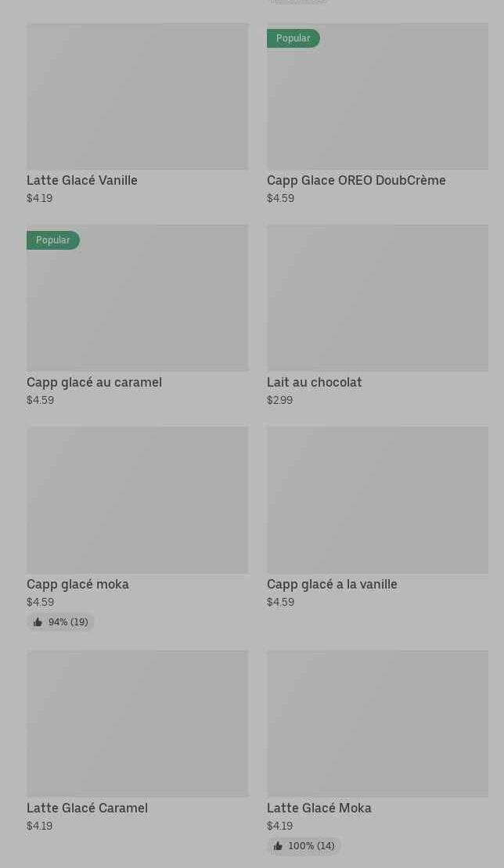The width and height of the screenshot is (504, 868).
Task: Select the Latte Glacé Caramel image
Action: coord(137,724)
